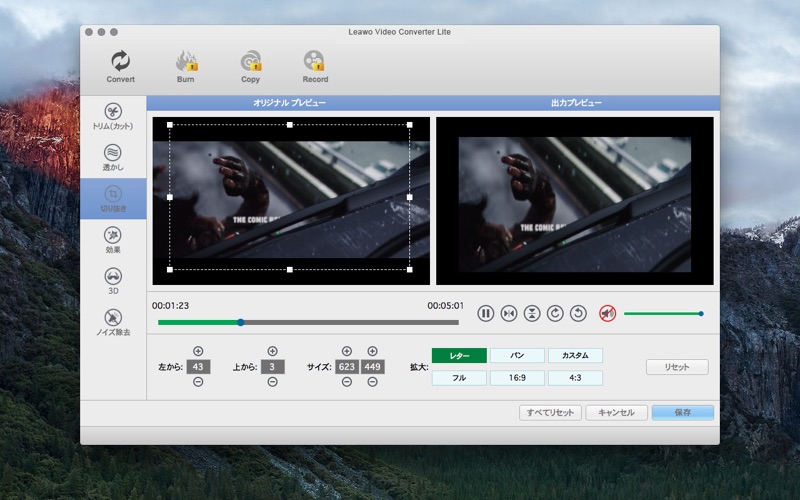The image size is (800, 500).
Task: Rotate the video counterclockwise
Action: (x=578, y=313)
